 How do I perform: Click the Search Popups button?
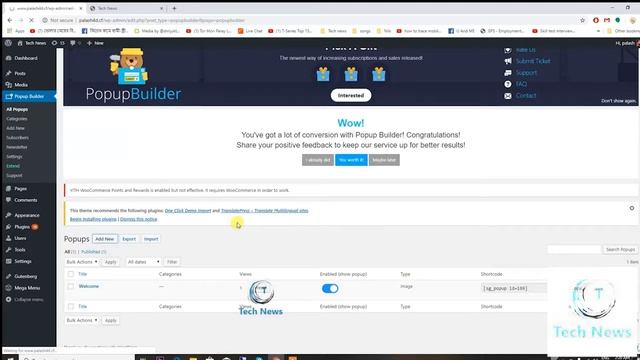[x=620, y=249]
